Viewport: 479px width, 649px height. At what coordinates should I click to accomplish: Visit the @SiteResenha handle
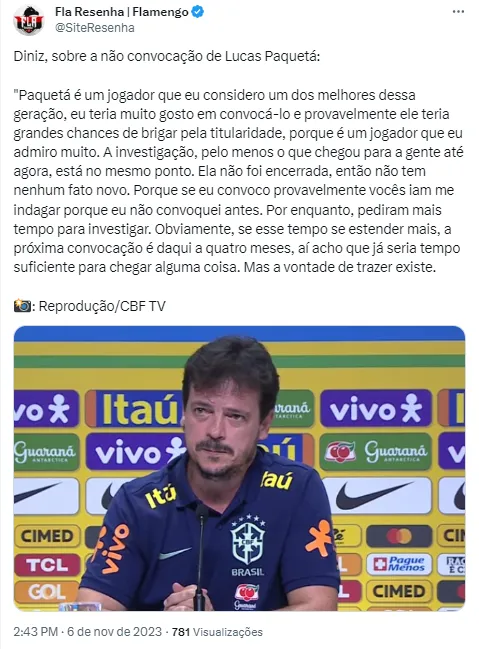click(x=94, y=28)
